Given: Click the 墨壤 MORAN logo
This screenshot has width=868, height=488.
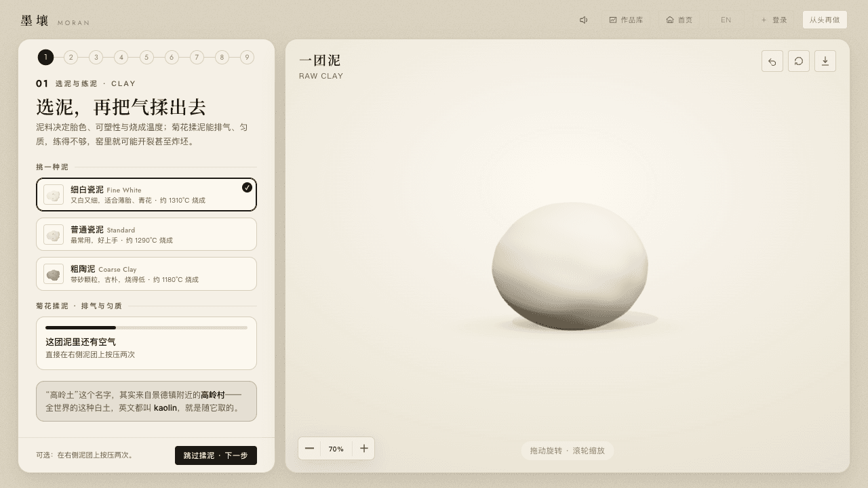Looking at the screenshot, I should point(54,21).
